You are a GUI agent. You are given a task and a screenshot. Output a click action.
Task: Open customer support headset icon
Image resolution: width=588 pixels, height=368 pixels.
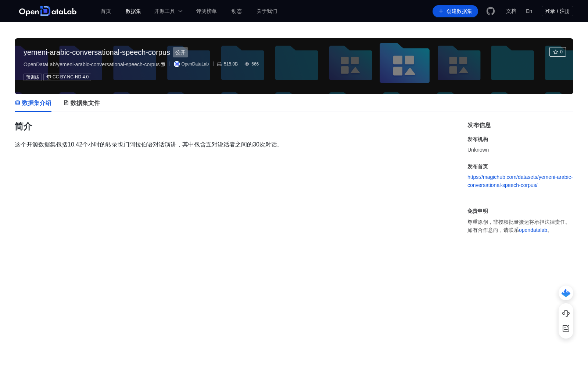566,314
